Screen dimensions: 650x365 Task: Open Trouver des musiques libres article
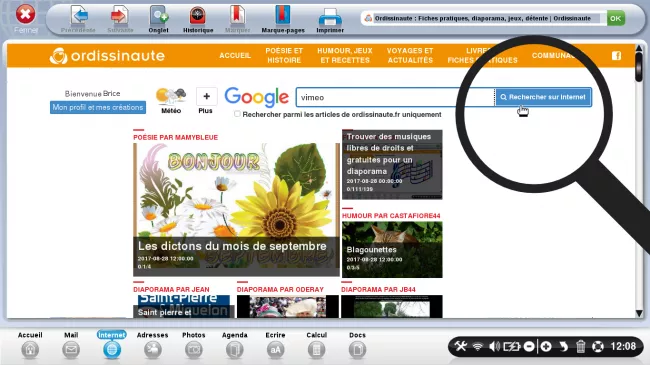point(392,165)
